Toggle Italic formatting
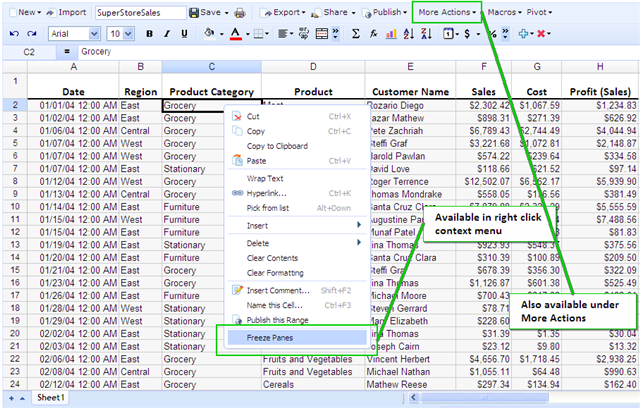The height and width of the screenshot is (408, 640). pyautogui.click(x=166, y=33)
